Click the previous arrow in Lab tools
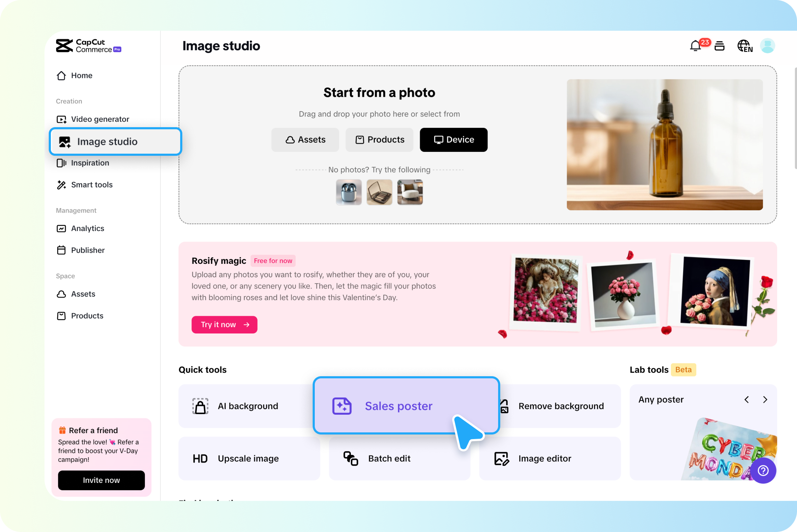 pos(746,399)
